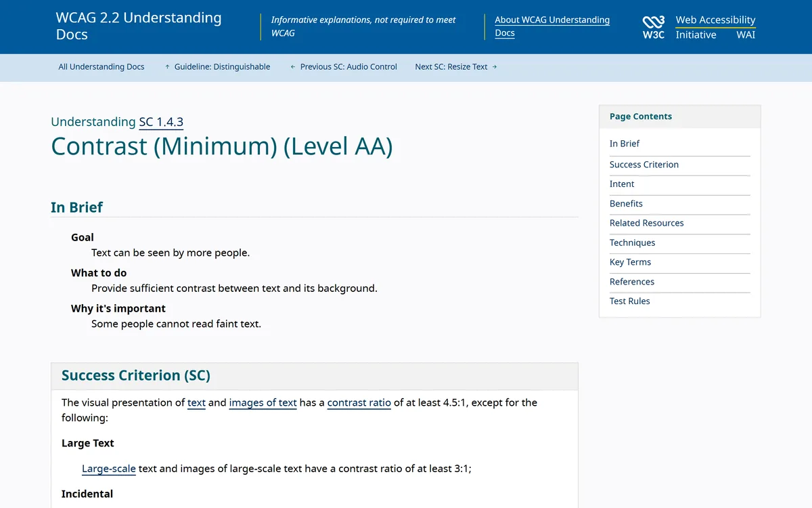Open About WCAG Understanding Docs link
The height and width of the screenshot is (508, 812).
[x=552, y=26]
